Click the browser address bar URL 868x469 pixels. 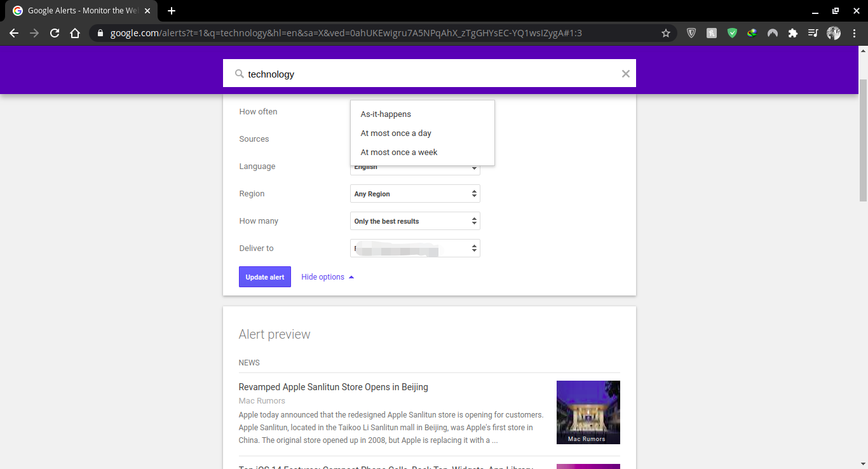pos(346,33)
